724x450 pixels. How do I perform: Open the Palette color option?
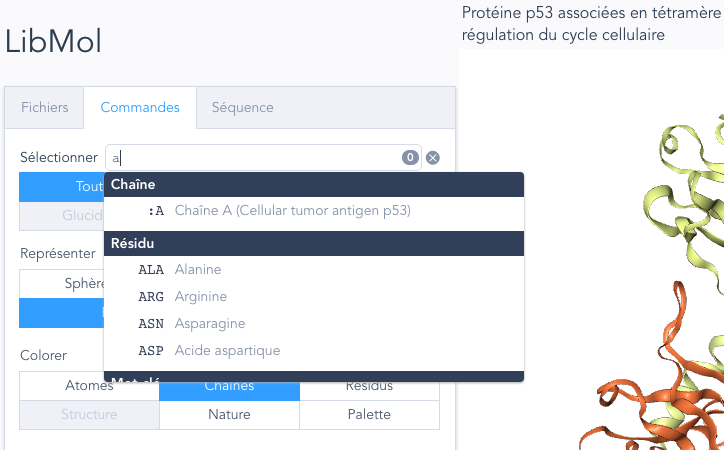coord(369,414)
